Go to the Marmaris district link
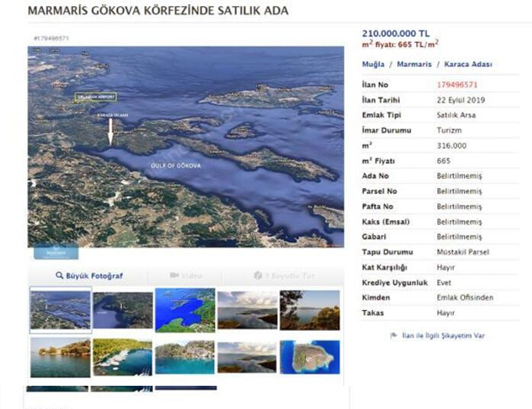Screen dimensions: 532x409 [x=413, y=64]
